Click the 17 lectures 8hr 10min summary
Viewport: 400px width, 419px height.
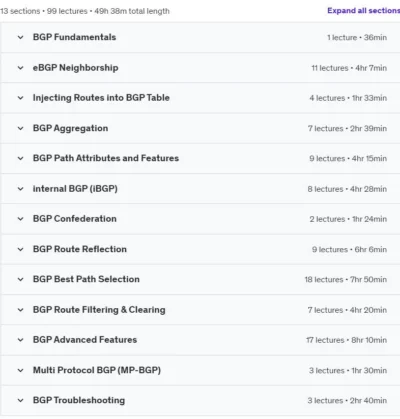pyautogui.click(x=347, y=340)
